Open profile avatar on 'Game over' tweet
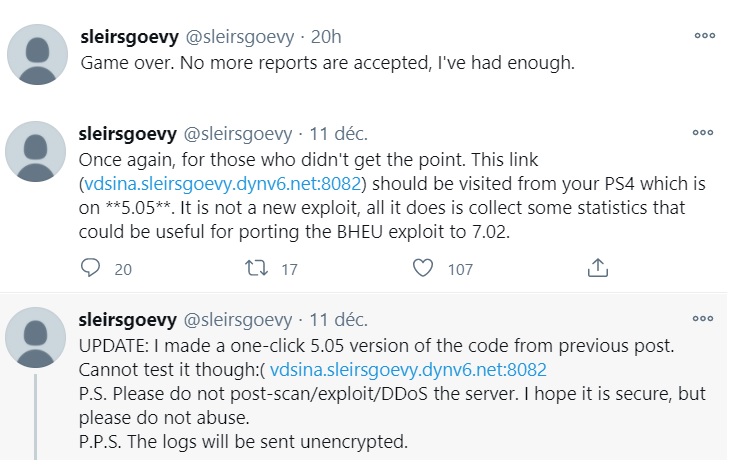Screen dimensions: 741x465 37,55
